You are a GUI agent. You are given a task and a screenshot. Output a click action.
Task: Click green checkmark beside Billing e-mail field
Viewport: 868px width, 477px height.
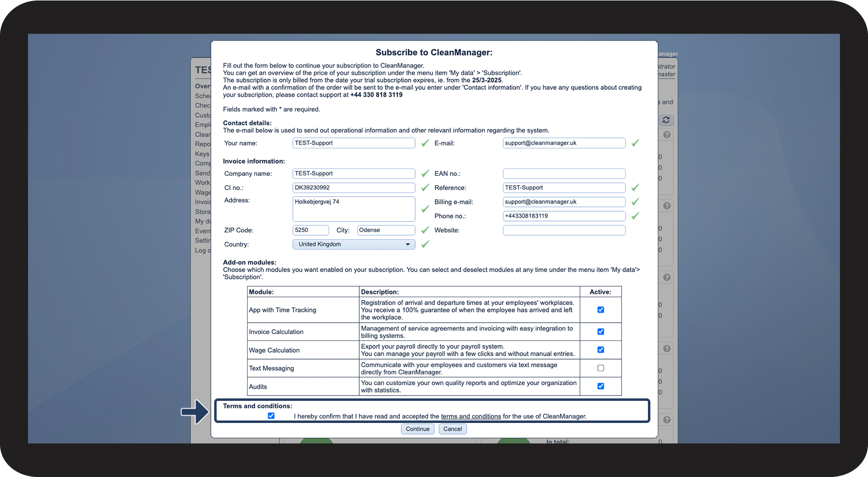tap(635, 202)
